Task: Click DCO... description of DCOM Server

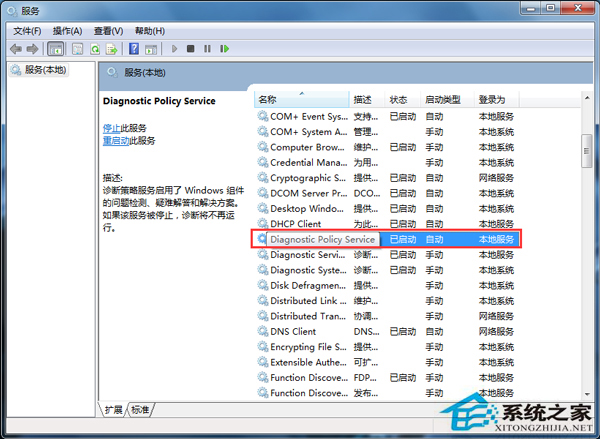Action: [x=367, y=193]
